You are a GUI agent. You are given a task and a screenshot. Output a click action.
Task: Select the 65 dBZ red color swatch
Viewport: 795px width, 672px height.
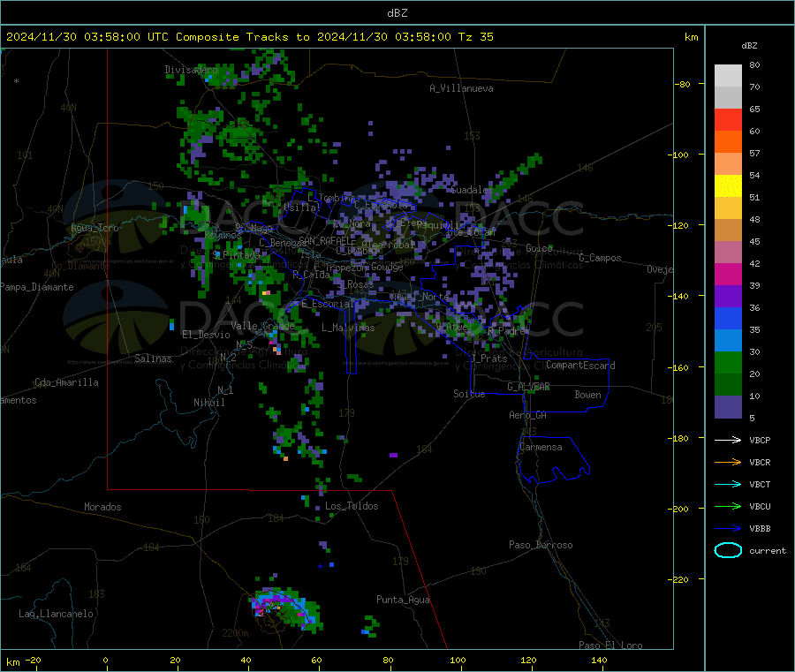pyautogui.click(x=728, y=119)
